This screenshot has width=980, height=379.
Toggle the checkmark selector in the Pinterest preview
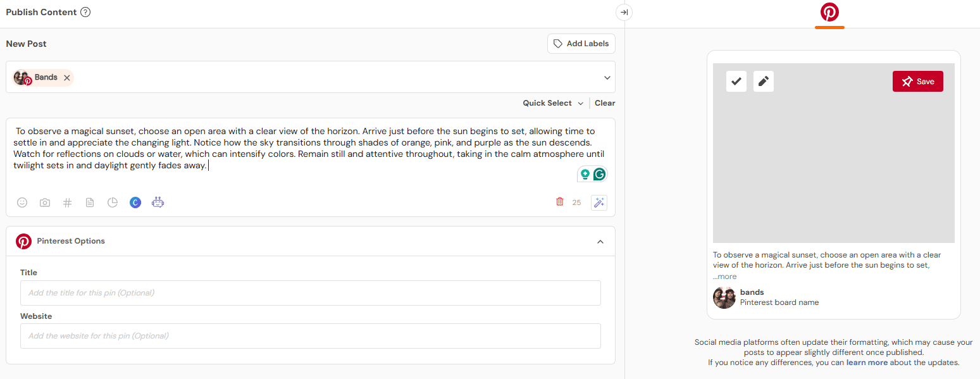[736, 81]
